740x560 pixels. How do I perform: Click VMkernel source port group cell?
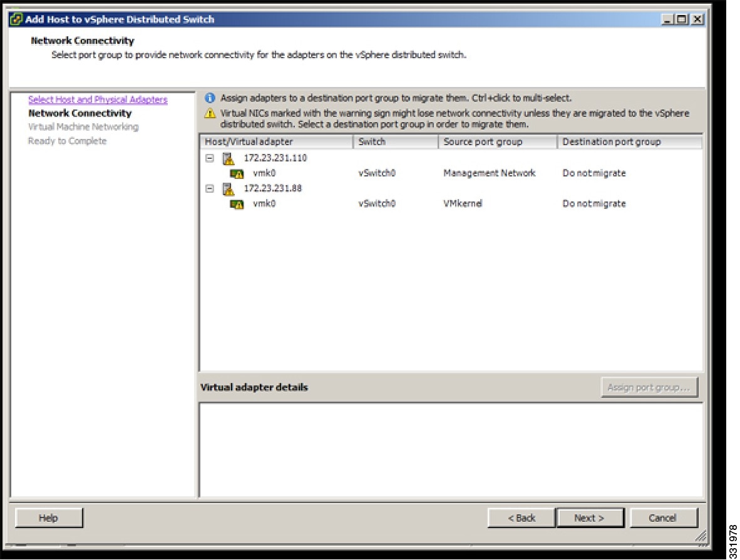coord(463,203)
